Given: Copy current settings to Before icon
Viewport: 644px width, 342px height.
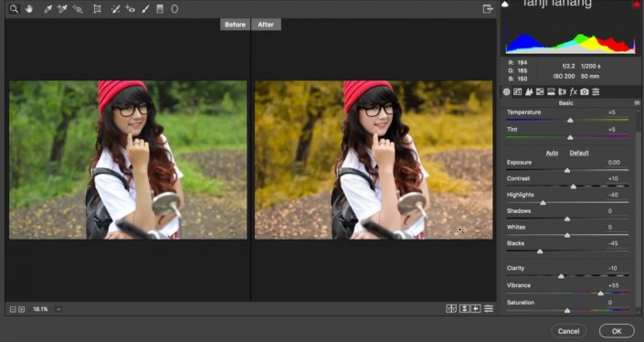Looking at the screenshot, I should tap(476, 309).
